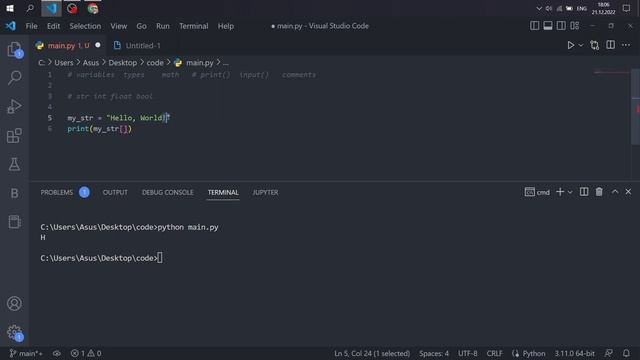Close main.py tab via unsaved dot
This screenshot has width=640, height=360.
point(98,45)
